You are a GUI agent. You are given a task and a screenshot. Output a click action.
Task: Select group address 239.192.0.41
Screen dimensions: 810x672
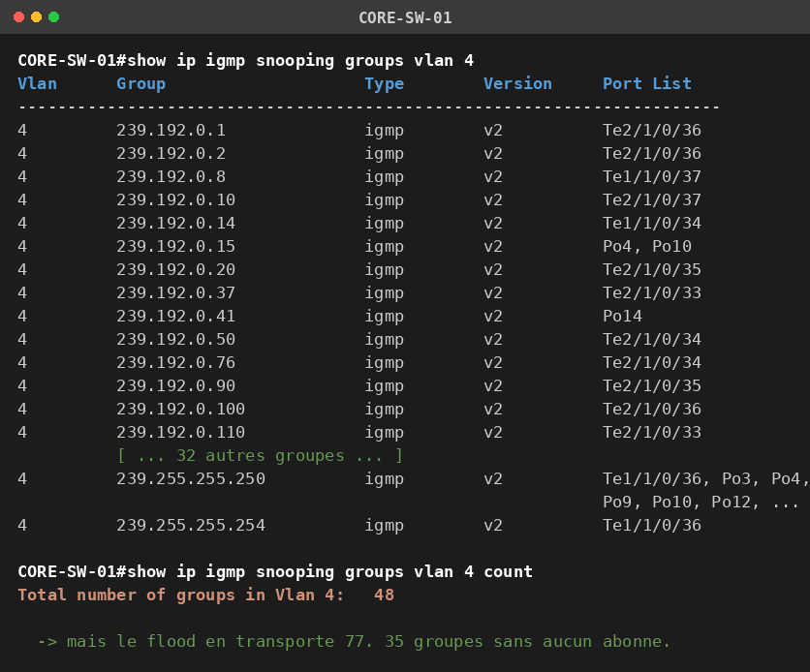tap(175, 316)
